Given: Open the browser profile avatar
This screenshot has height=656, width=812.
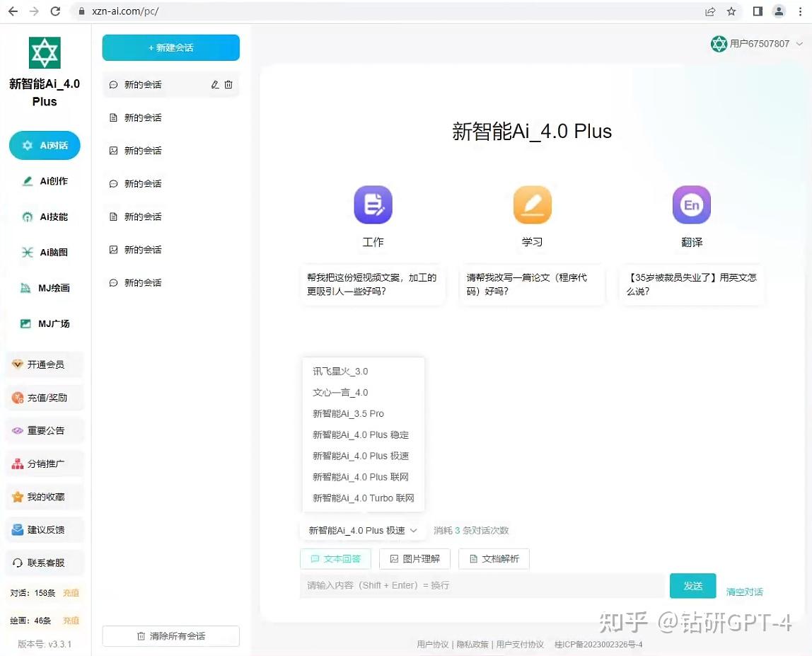Looking at the screenshot, I should pyautogui.click(x=779, y=11).
